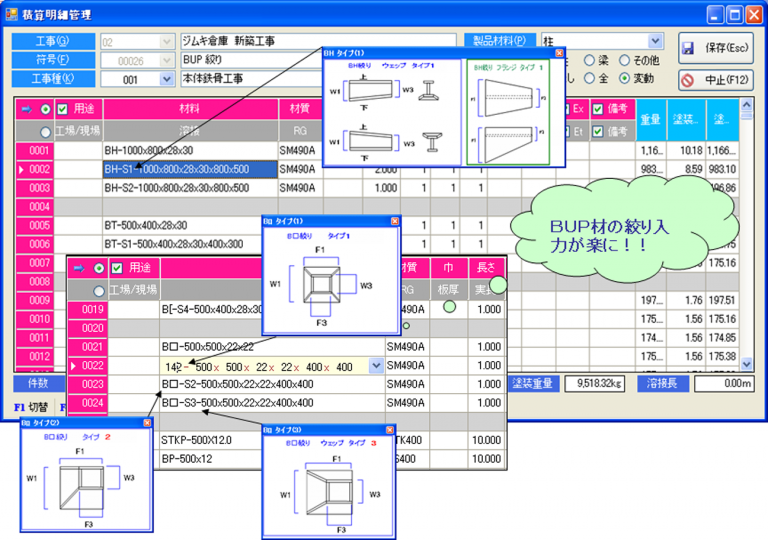
Task: Select the B□ web type 3 diagram
Action: tap(329, 487)
